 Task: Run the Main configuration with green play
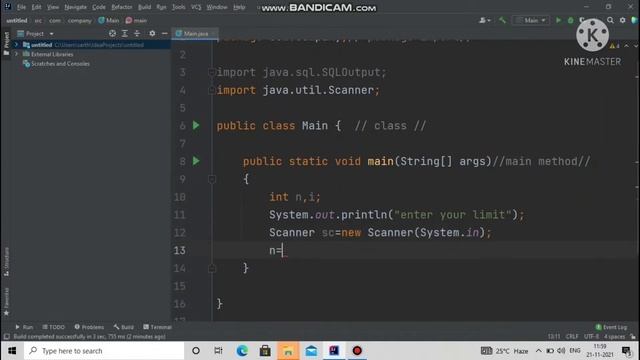tap(558, 20)
